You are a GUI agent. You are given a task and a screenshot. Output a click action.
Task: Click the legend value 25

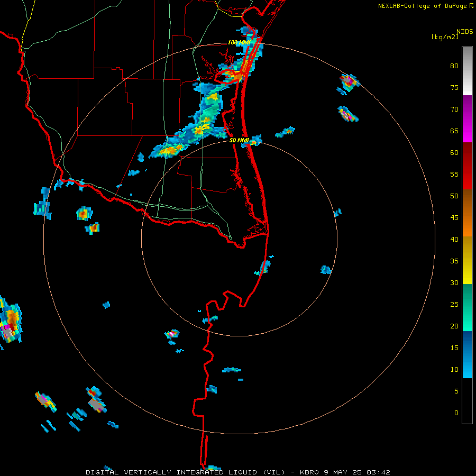(x=454, y=305)
